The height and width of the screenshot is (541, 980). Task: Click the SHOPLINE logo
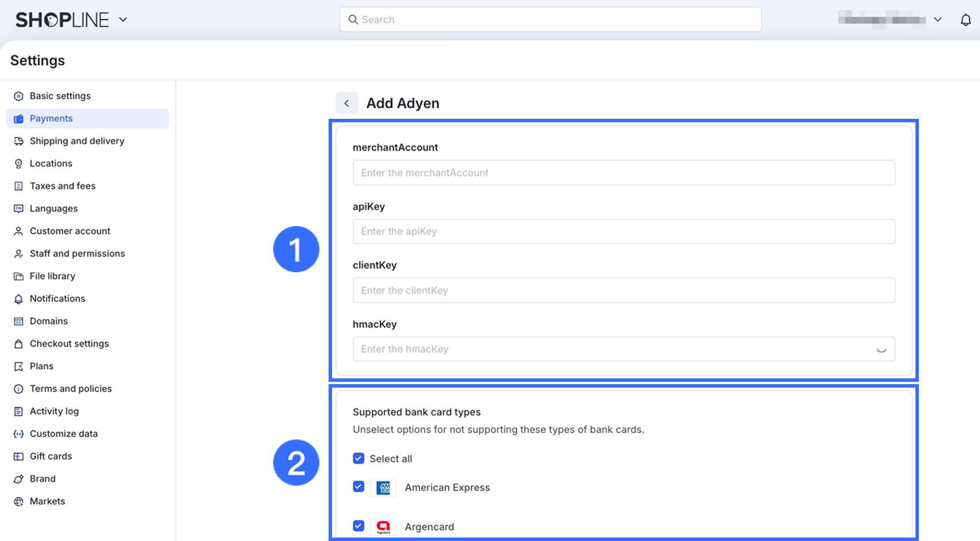coord(62,20)
